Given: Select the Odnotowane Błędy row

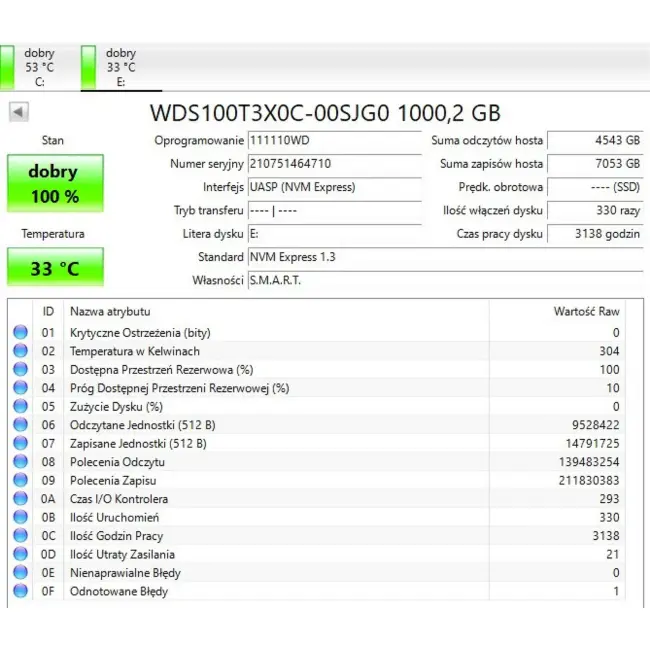Looking at the screenshot, I should click(317, 591).
